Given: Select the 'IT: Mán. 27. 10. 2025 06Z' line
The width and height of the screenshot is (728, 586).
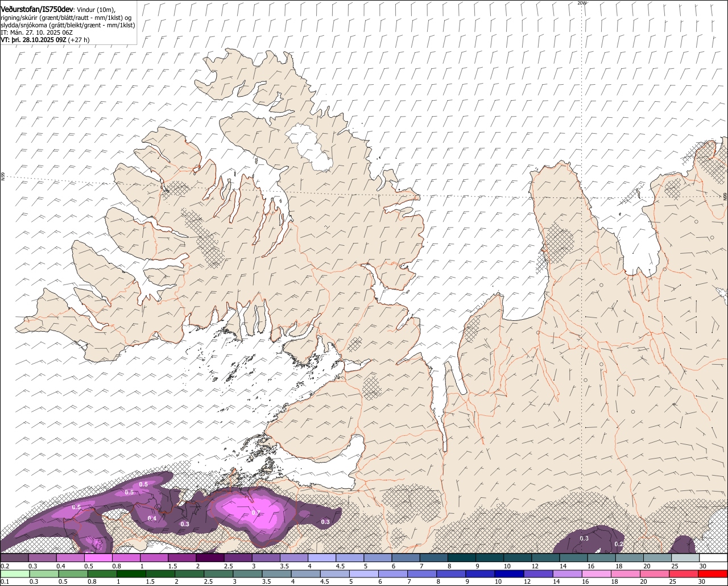Looking at the screenshot, I should (37, 32).
